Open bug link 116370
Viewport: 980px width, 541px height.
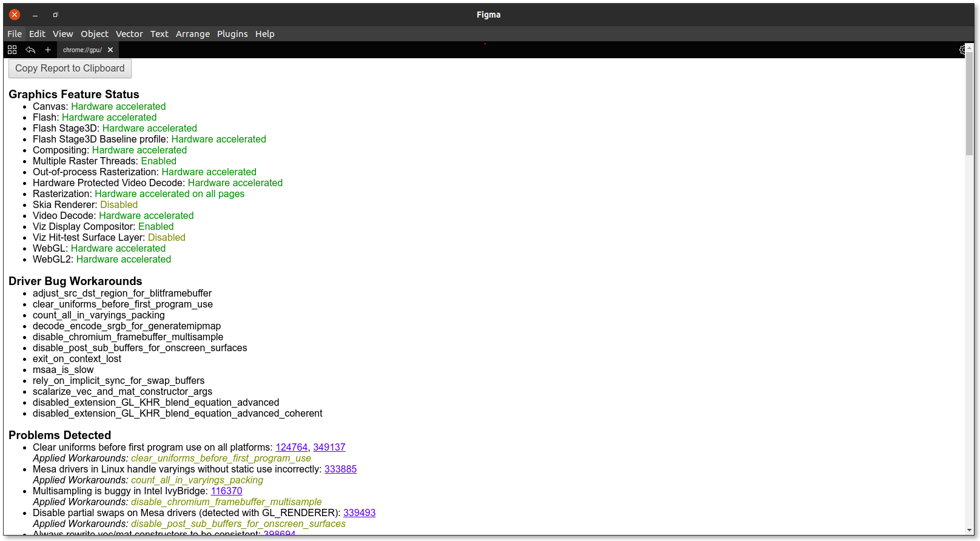click(x=227, y=491)
